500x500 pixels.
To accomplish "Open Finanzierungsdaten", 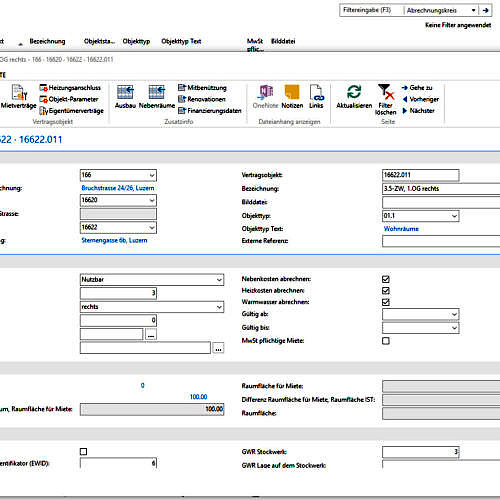I will point(210,111).
